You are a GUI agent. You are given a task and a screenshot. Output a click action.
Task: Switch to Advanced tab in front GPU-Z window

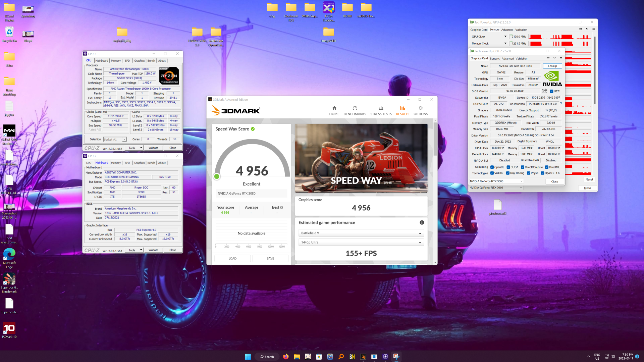(507, 58)
